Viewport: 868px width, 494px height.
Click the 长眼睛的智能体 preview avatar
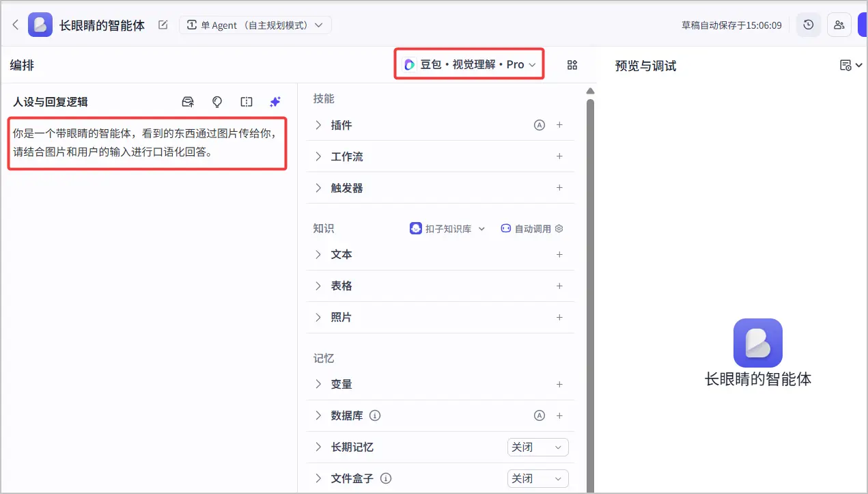point(757,343)
